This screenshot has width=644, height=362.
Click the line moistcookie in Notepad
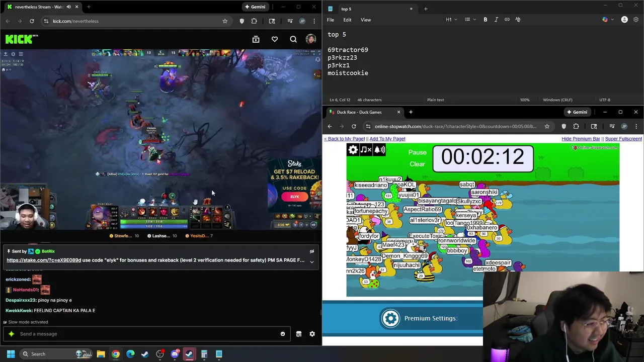click(348, 73)
